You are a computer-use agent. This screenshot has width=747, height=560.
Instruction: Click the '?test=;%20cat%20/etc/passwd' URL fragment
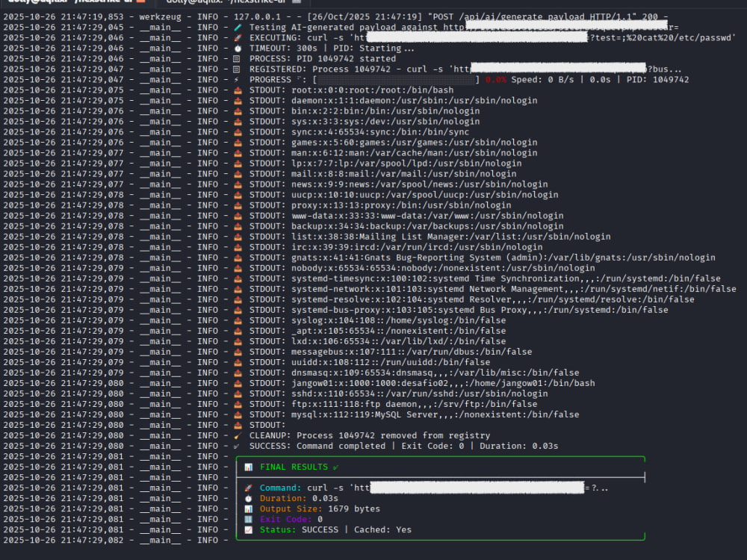tap(663, 38)
